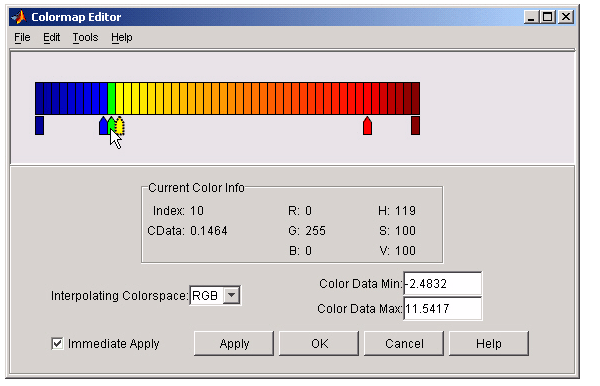Click the Color Data Min field
The image size is (600, 386).
(443, 283)
